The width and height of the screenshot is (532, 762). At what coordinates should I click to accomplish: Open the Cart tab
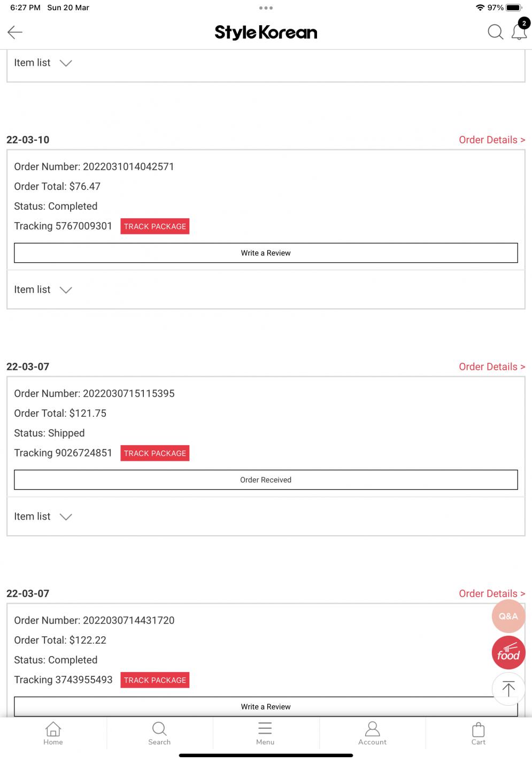(x=478, y=734)
